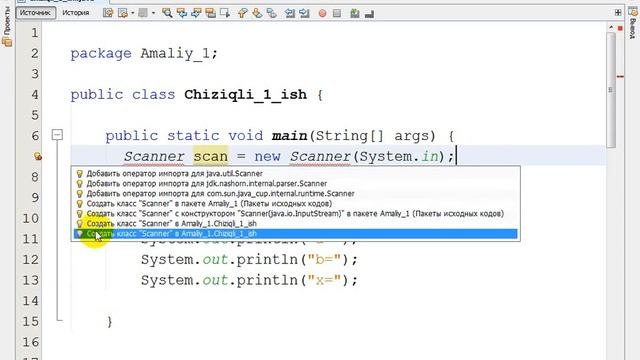Click the class name "Chiziqli_1_ish"

[245, 95]
